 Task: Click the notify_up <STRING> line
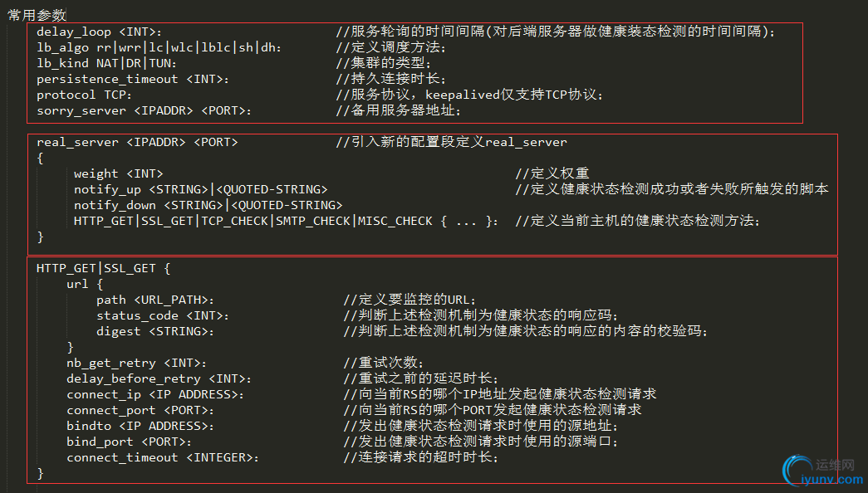[200, 189]
